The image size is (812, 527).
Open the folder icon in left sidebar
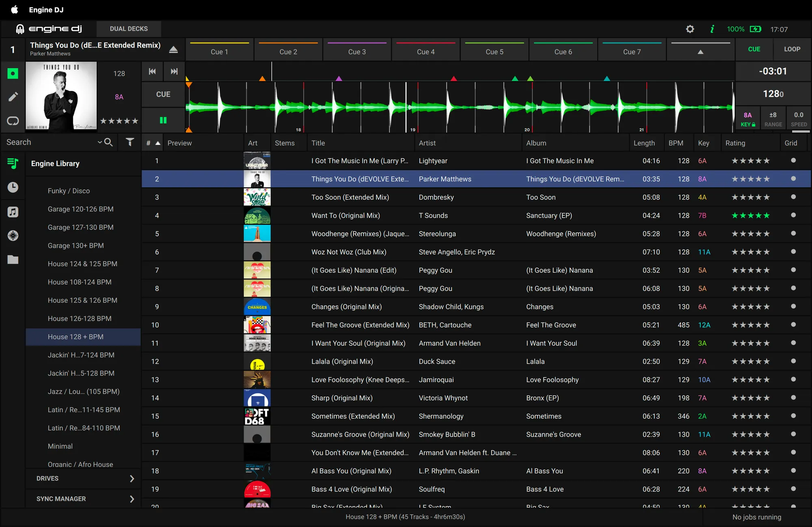(x=13, y=260)
